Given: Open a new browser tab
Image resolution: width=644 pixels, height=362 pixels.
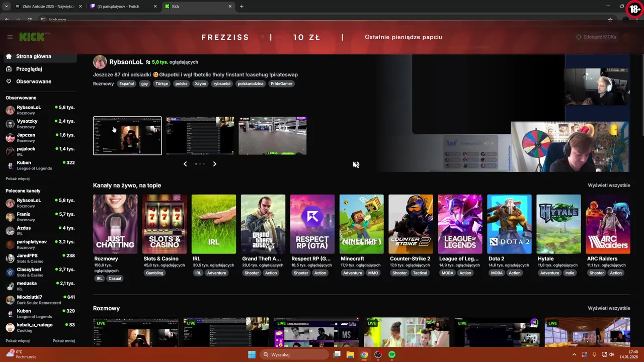Looking at the screenshot, I should (x=242, y=7).
